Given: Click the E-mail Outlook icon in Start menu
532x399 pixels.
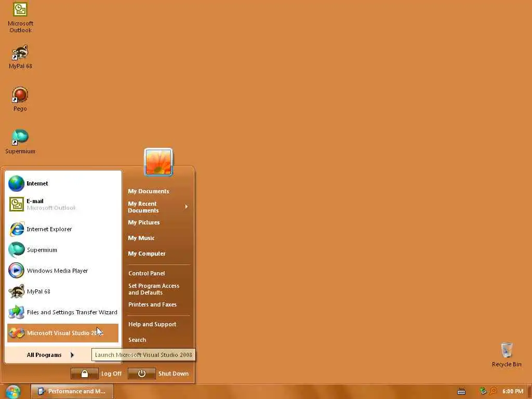Looking at the screenshot, I should coord(16,204).
